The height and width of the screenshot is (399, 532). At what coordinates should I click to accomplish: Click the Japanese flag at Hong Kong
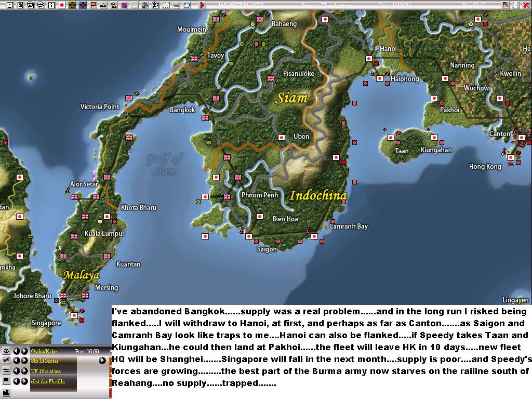point(510,157)
